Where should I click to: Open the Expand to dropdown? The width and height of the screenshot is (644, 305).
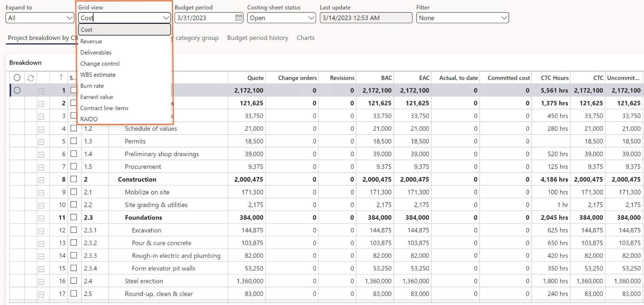[x=40, y=18]
